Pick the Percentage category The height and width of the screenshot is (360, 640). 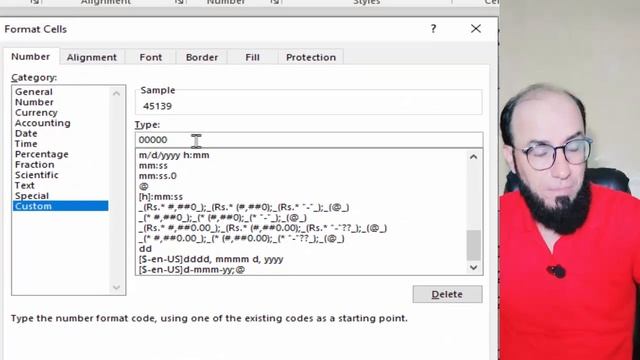click(42, 154)
